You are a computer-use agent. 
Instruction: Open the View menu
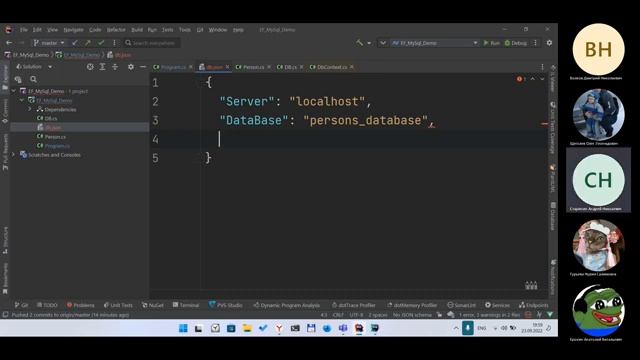[x=52, y=30]
